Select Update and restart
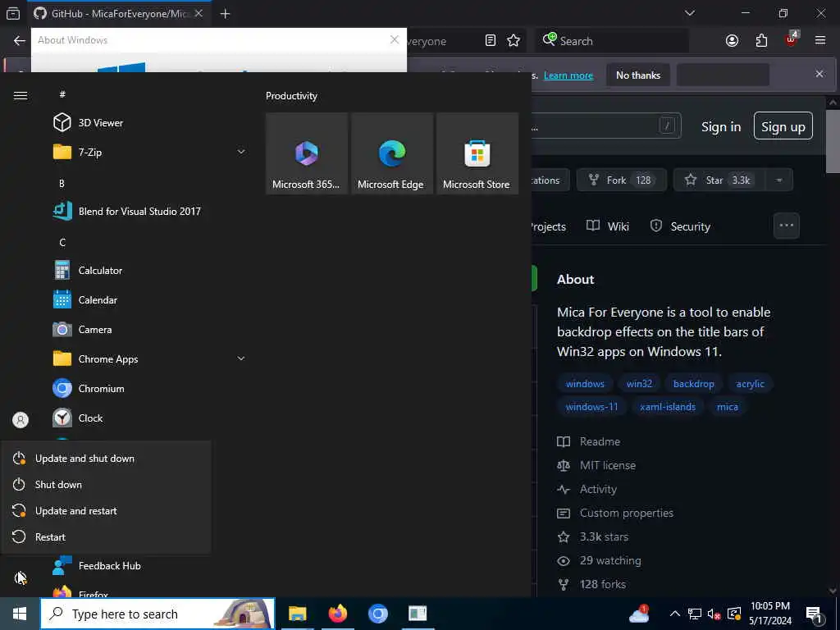The height and width of the screenshot is (630, 840). (106, 510)
